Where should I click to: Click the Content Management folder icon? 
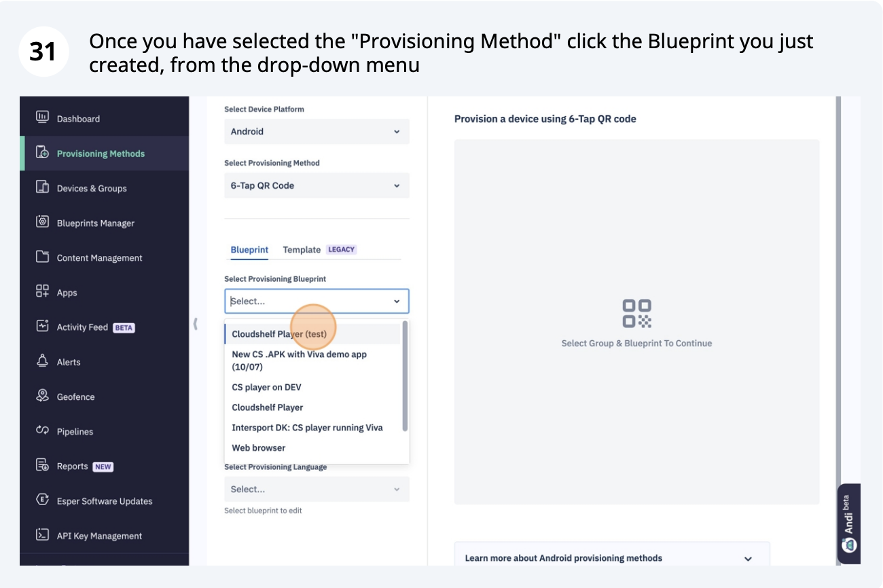[42, 257]
